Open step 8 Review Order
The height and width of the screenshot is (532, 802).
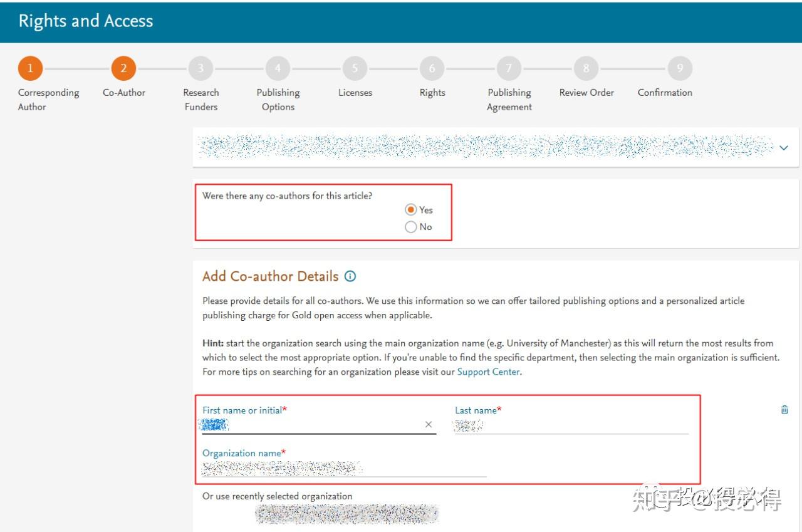pyautogui.click(x=586, y=68)
